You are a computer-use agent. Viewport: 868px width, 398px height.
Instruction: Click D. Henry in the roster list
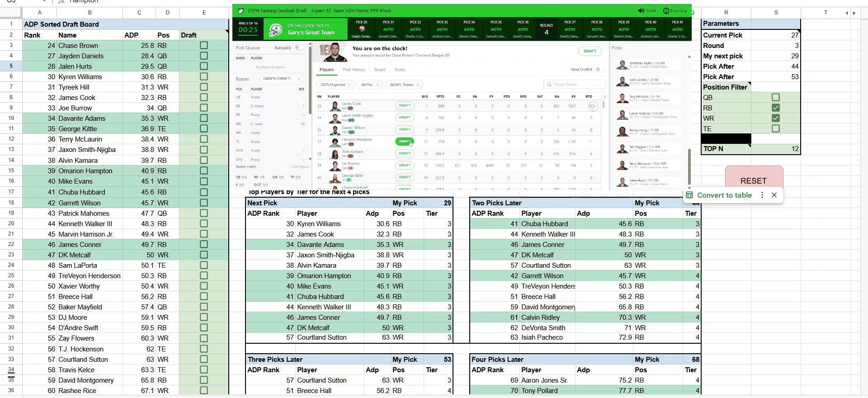pyautogui.click(x=257, y=106)
